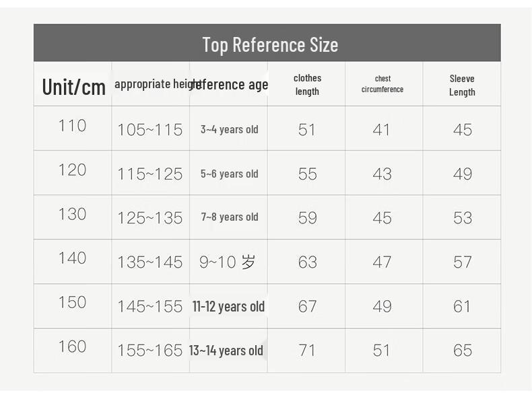
Task: Click the 125~135 height range cell
Action: [150, 218]
